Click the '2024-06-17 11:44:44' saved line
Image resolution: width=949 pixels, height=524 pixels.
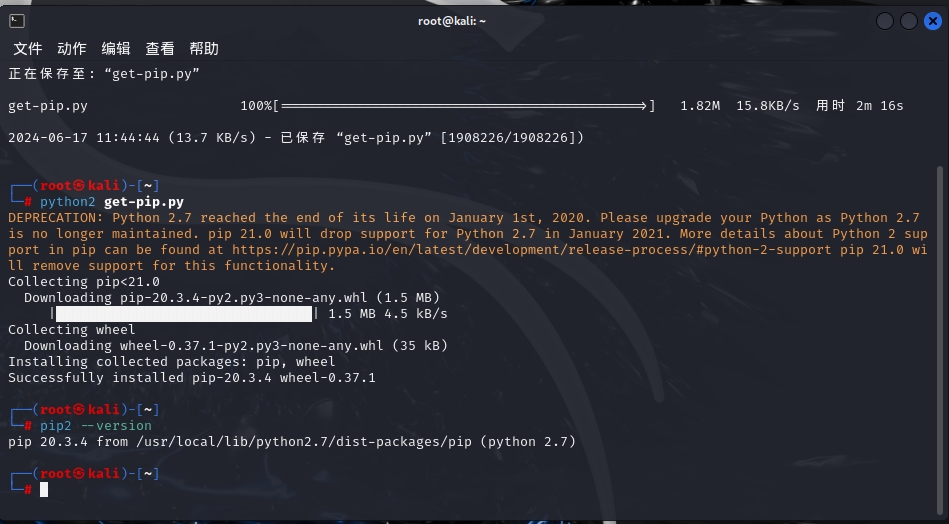pyautogui.click(x=296, y=138)
